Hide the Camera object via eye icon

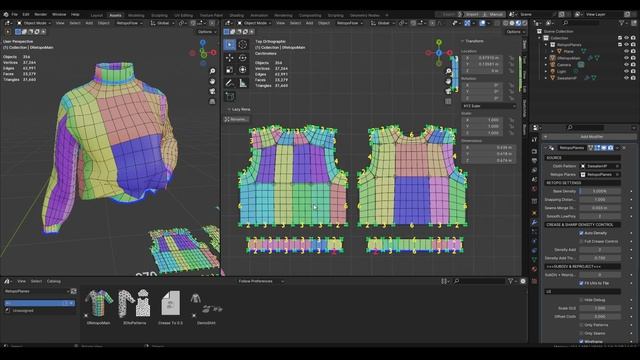pyautogui.click(x=626, y=64)
